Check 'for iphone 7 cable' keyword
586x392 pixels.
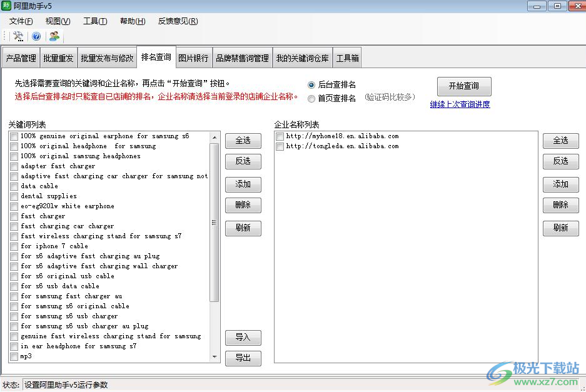pyautogui.click(x=14, y=246)
